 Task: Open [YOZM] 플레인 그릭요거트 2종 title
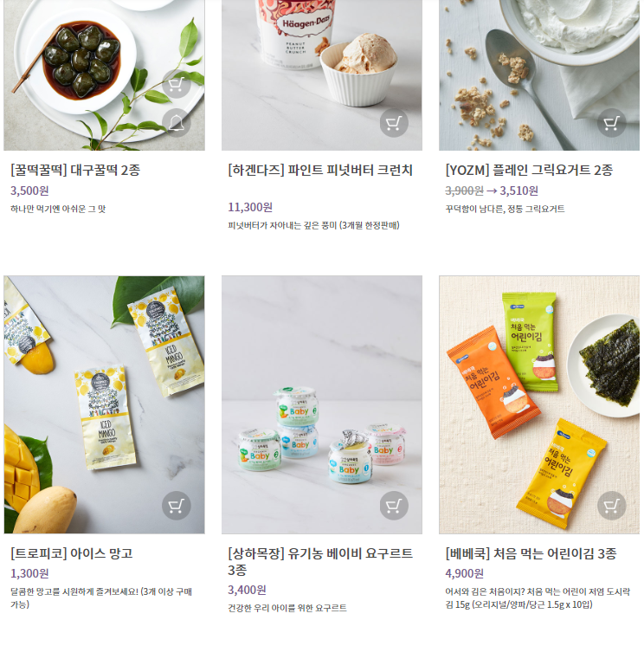click(529, 170)
